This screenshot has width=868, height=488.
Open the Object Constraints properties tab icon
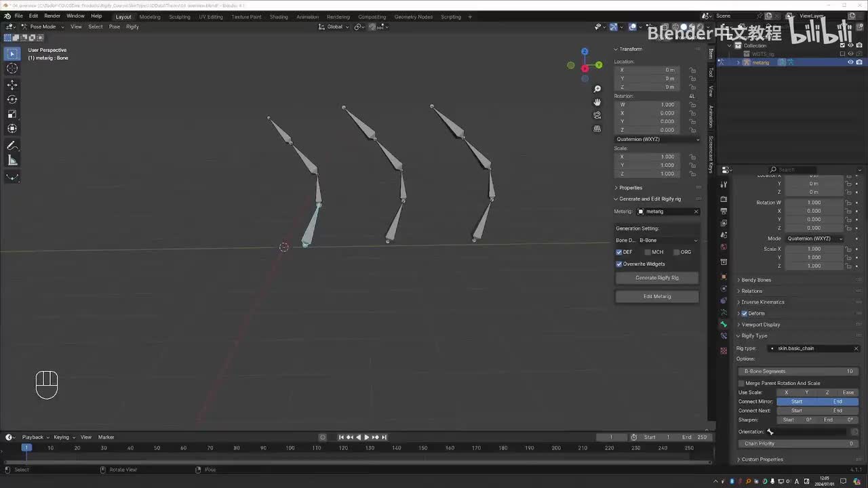coord(724,301)
